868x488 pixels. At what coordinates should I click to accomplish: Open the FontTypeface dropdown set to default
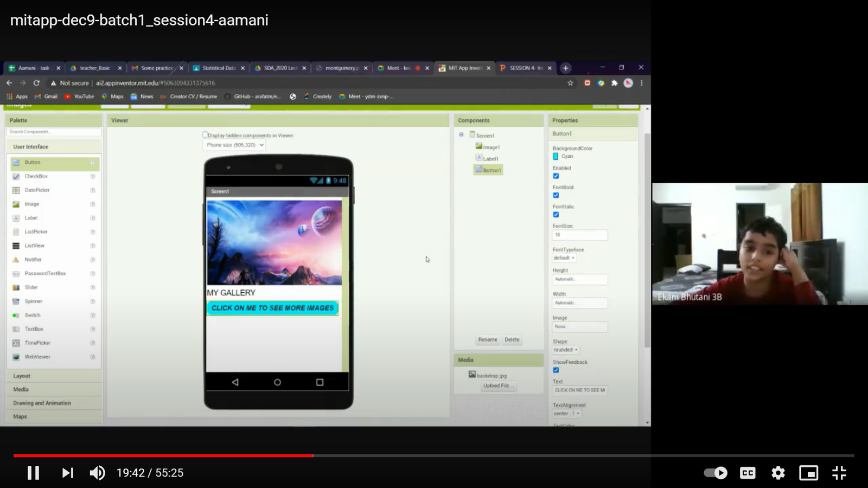564,258
